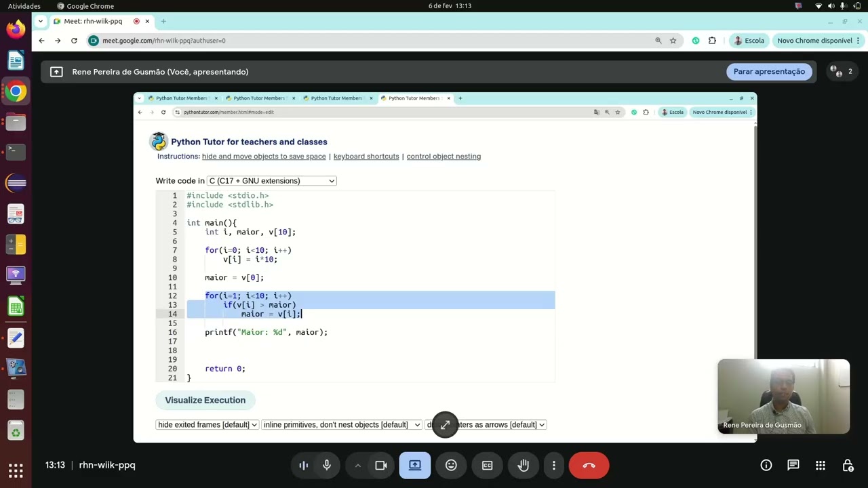Open meeting details info icon
The height and width of the screenshot is (488, 868).
(766, 465)
